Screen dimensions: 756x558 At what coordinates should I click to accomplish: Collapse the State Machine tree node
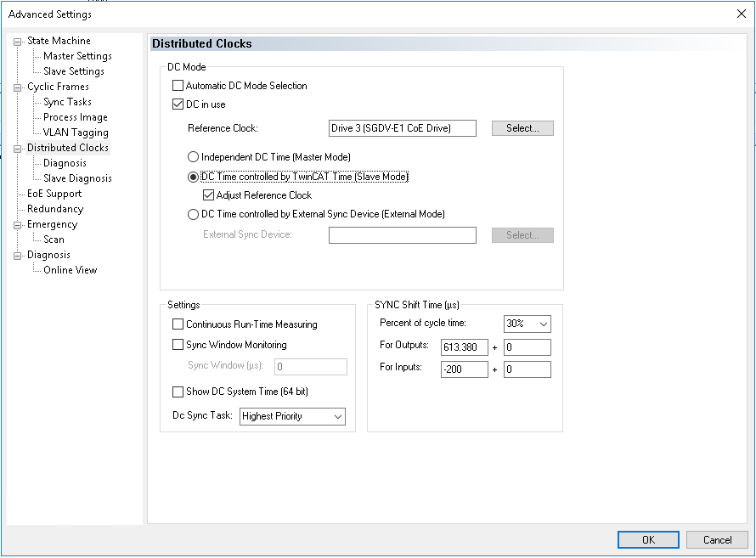tap(17, 40)
